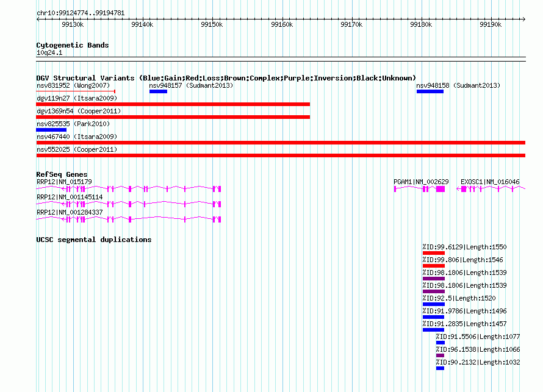
Task: Click the Cytogenetic Bands track title
Action: (x=73, y=45)
